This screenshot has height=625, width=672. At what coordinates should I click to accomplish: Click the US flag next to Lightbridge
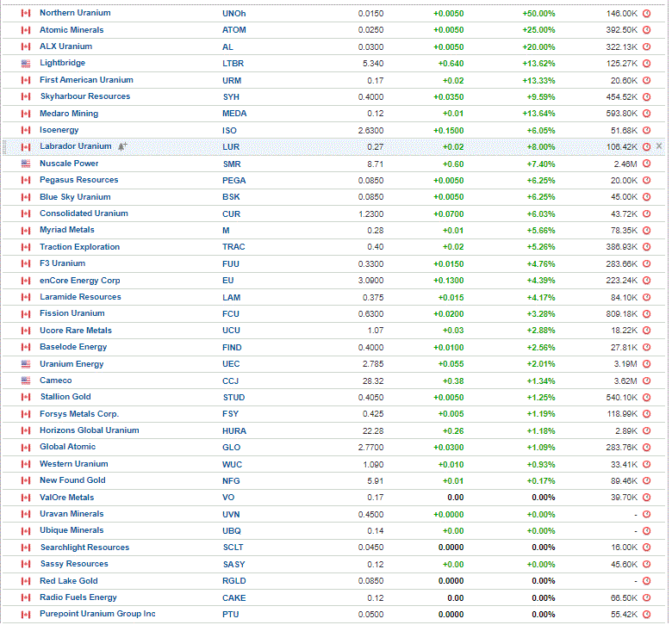tap(26, 64)
